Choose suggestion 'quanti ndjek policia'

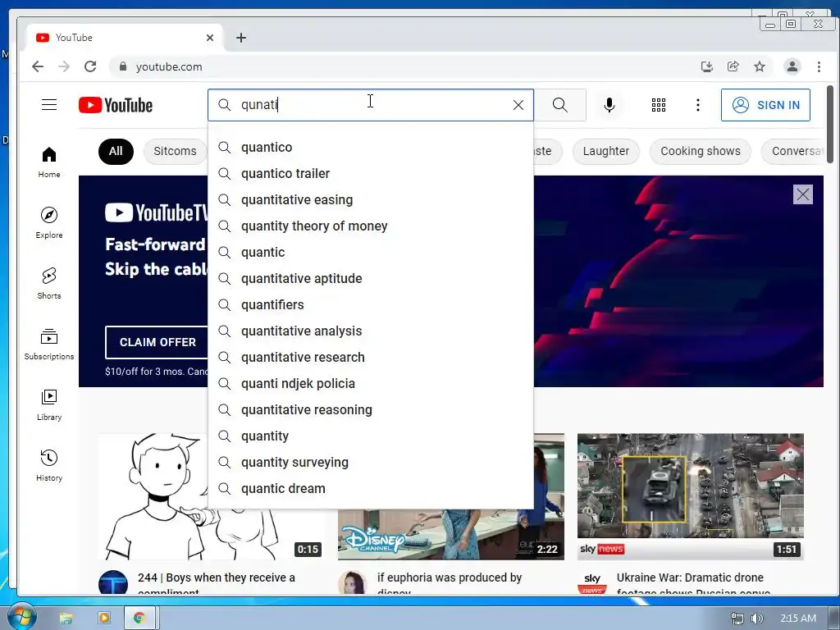(371, 384)
